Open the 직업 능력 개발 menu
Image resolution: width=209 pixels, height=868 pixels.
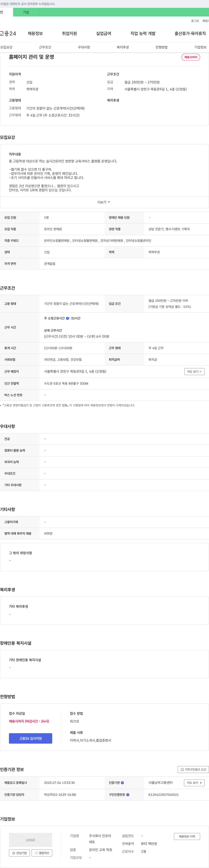click(143, 33)
